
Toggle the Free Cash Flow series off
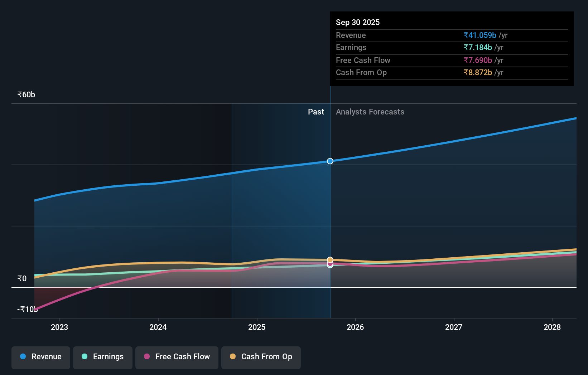click(x=177, y=357)
